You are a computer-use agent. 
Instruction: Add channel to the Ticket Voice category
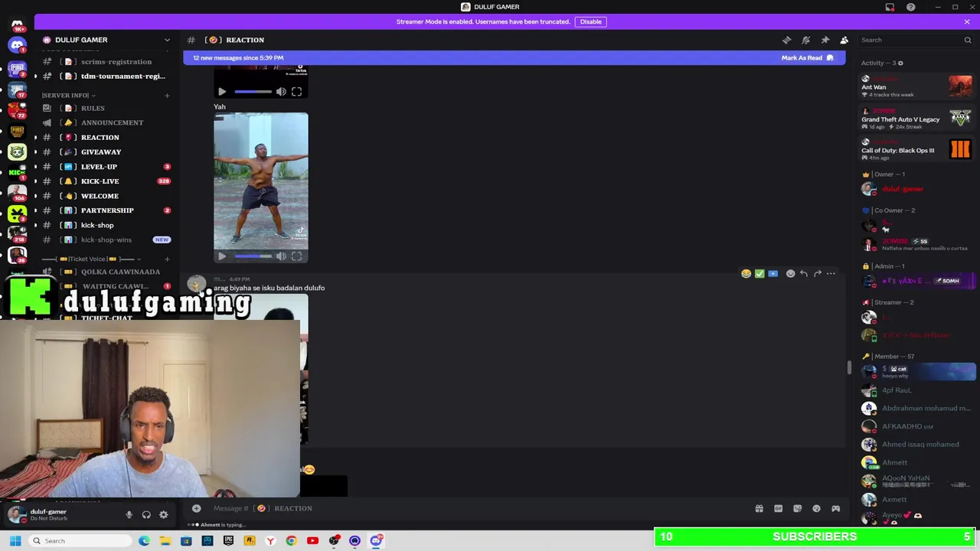pos(167,259)
